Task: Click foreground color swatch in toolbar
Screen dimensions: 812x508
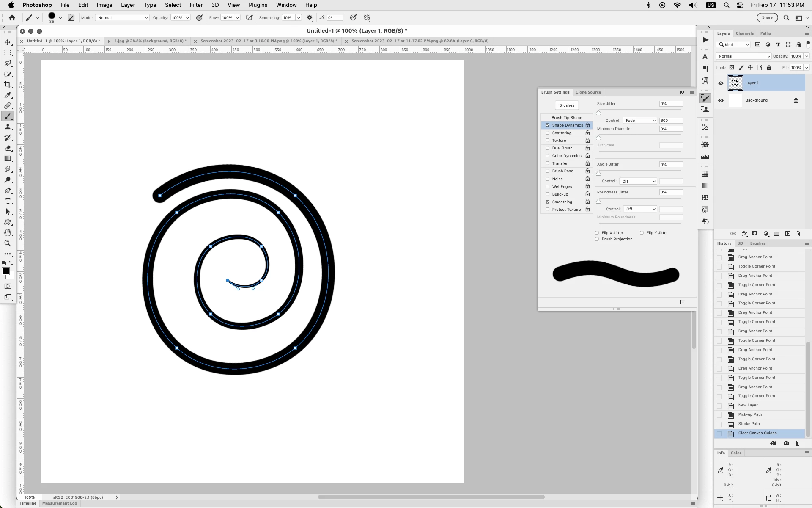Action: click(5, 271)
